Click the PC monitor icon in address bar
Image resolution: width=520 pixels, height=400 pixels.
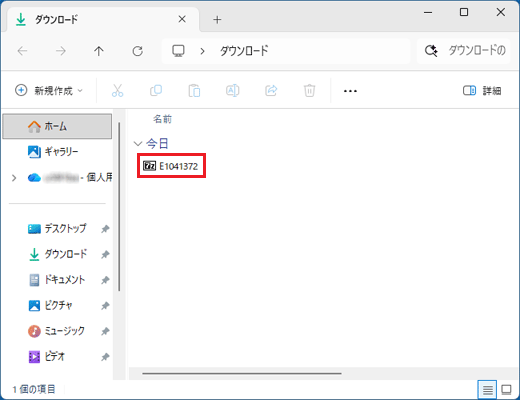coord(178,51)
